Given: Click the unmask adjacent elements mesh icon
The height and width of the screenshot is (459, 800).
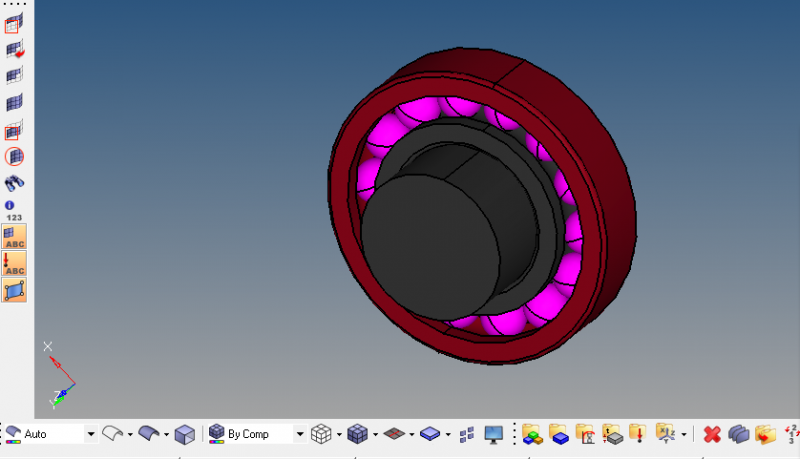Looking at the screenshot, I should point(14,76).
